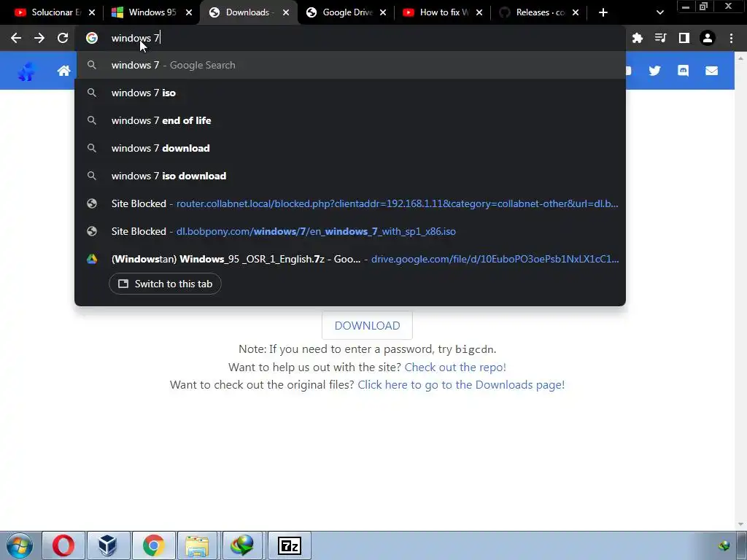This screenshot has height=560, width=747.
Task: Close the Google Drive tab
Action: [x=383, y=12]
